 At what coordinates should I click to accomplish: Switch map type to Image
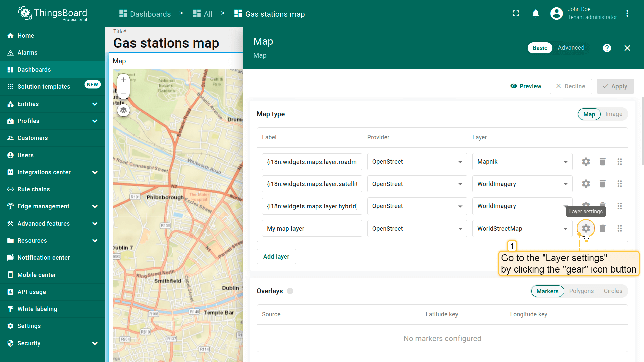point(613,114)
